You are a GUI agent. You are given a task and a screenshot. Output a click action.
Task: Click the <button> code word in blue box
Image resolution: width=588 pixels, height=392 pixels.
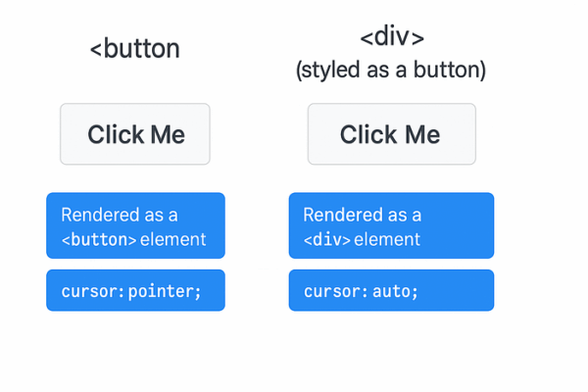(99, 240)
